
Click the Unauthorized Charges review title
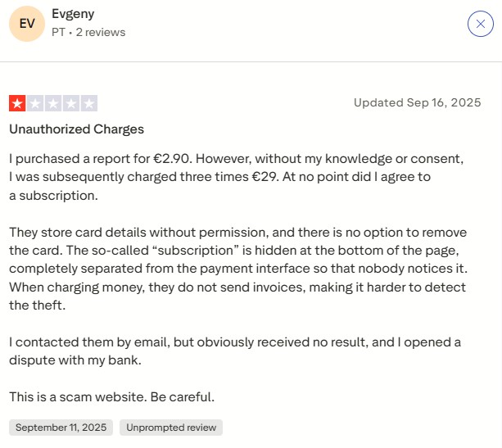[76, 129]
